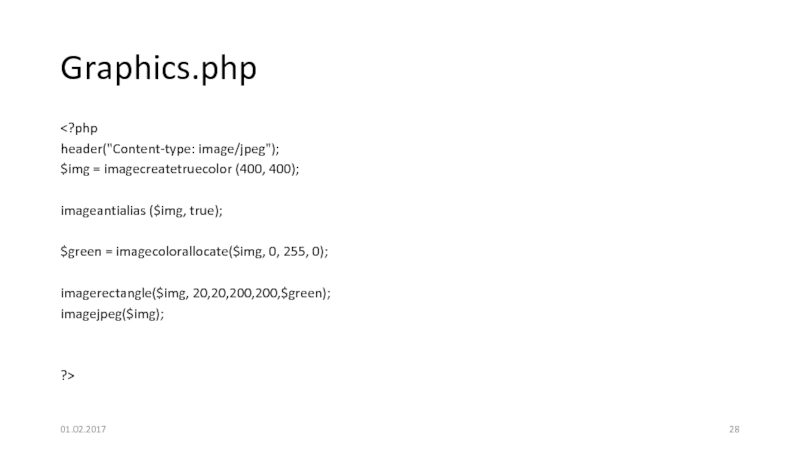Click the $green variable name definition
This screenshot has width=800, height=450.
pos(81,252)
